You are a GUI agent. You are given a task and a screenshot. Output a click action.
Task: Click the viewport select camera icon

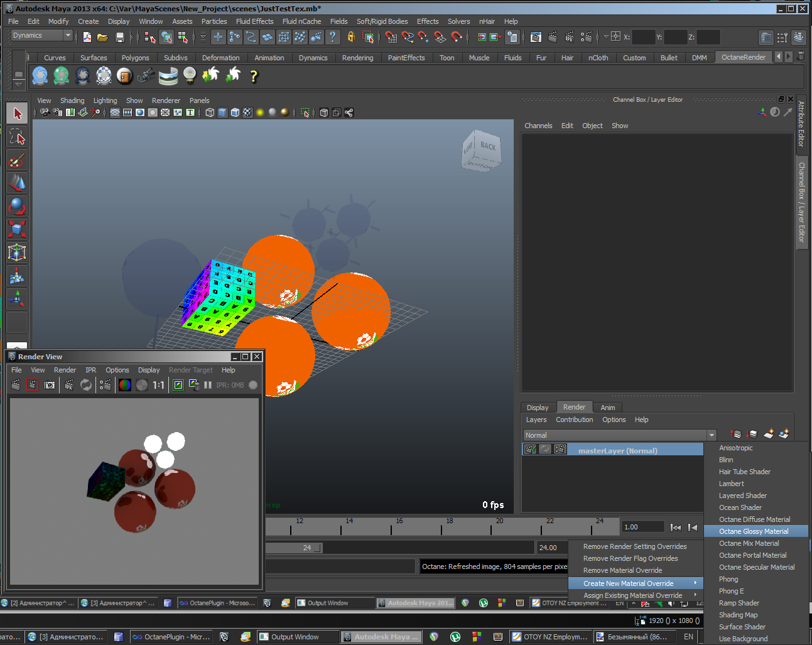(45, 112)
